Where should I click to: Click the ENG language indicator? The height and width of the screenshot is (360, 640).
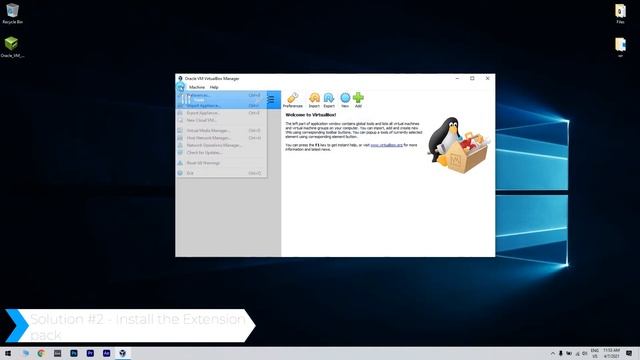coord(595,353)
